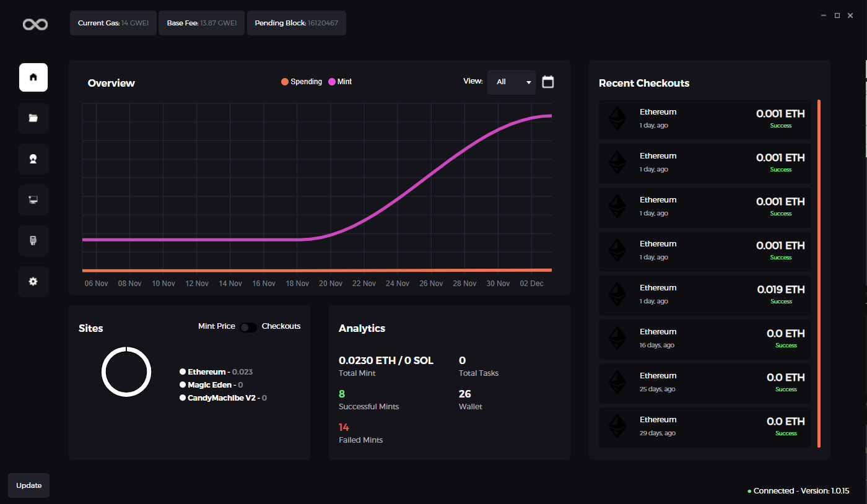Select the 0.019 ETH checkout entry
Screen dimensions: 867x504
pyautogui.click(x=705, y=294)
